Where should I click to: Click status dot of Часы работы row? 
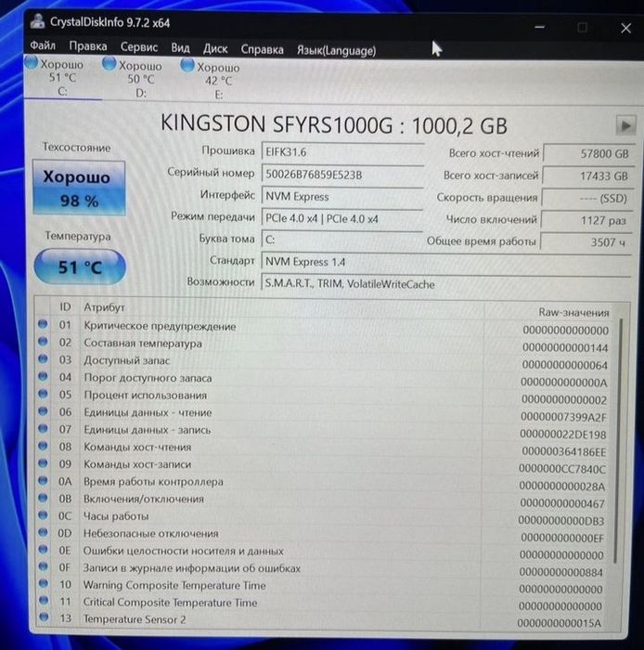(x=43, y=514)
